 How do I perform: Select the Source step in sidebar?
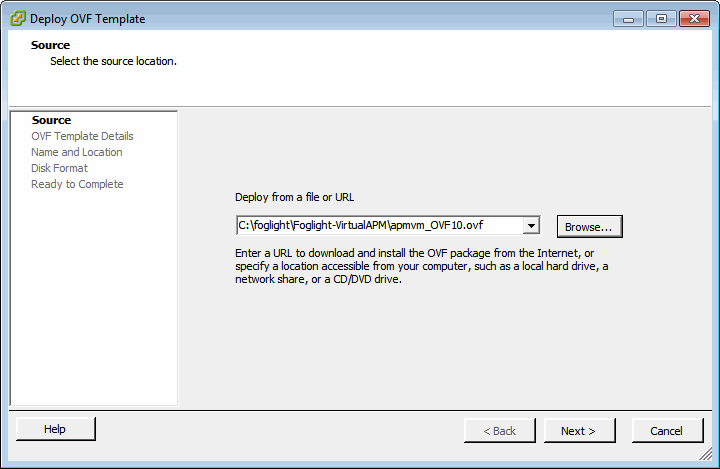pos(51,120)
